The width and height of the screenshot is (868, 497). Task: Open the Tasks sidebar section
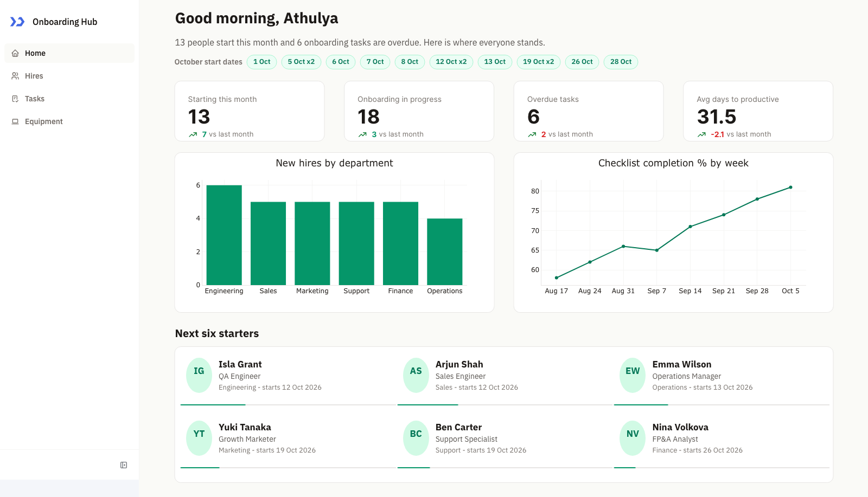point(69,99)
